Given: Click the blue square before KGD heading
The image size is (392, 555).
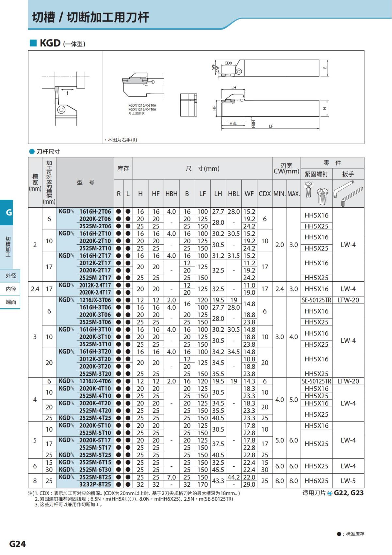Looking at the screenshot, I should [33, 43].
